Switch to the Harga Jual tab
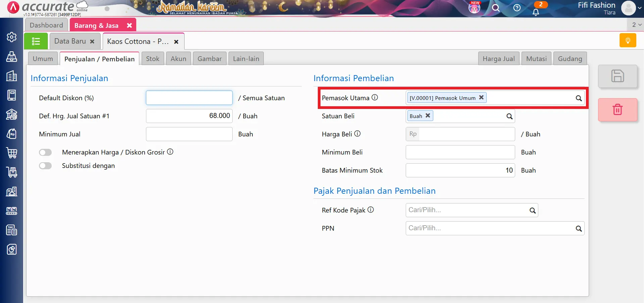644x303 pixels. click(x=499, y=58)
